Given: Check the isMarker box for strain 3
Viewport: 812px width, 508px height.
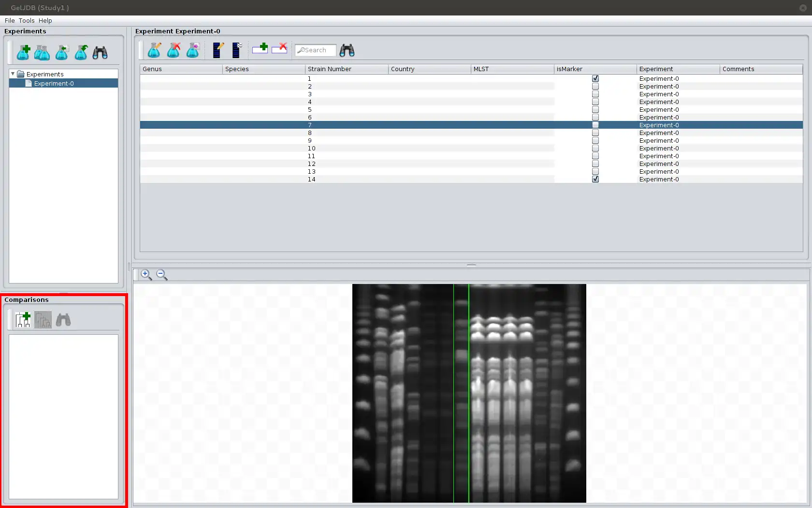Looking at the screenshot, I should [595, 94].
